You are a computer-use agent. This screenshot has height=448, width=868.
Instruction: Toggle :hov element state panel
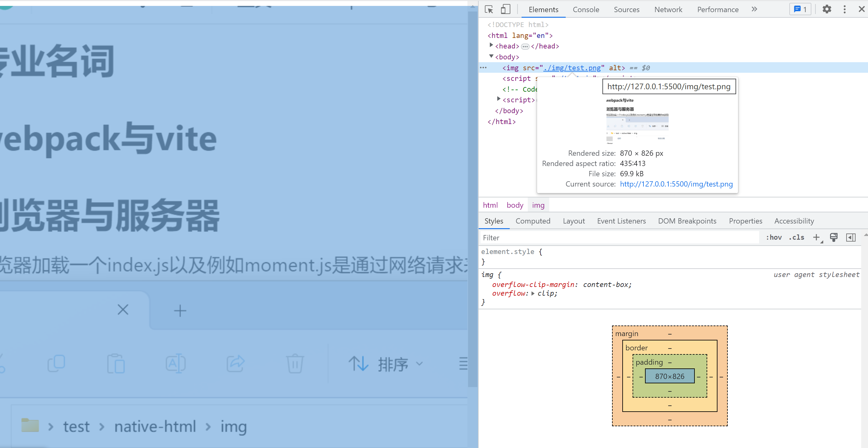click(774, 238)
